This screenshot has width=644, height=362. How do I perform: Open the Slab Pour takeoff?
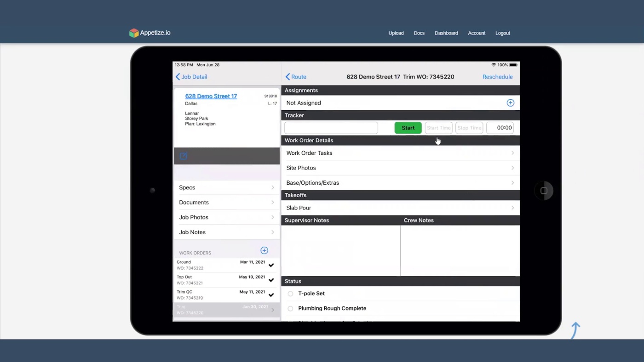tap(400, 208)
